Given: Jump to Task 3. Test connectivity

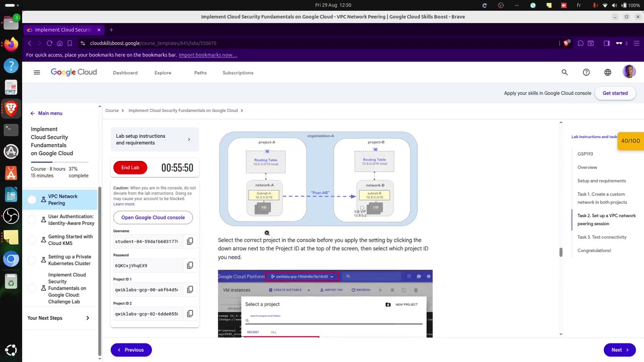Looking at the screenshot, I should pyautogui.click(x=602, y=237).
